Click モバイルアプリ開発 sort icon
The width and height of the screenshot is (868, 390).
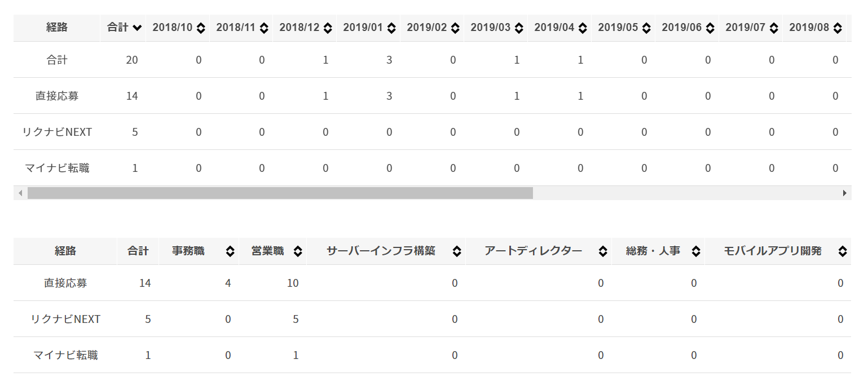click(x=843, y=251)
